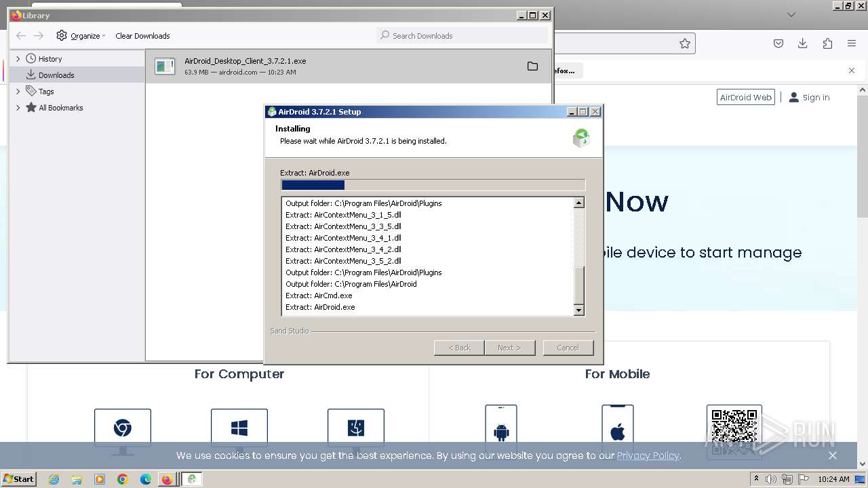Click the install log scroll-down arrow

click(579, 310)
